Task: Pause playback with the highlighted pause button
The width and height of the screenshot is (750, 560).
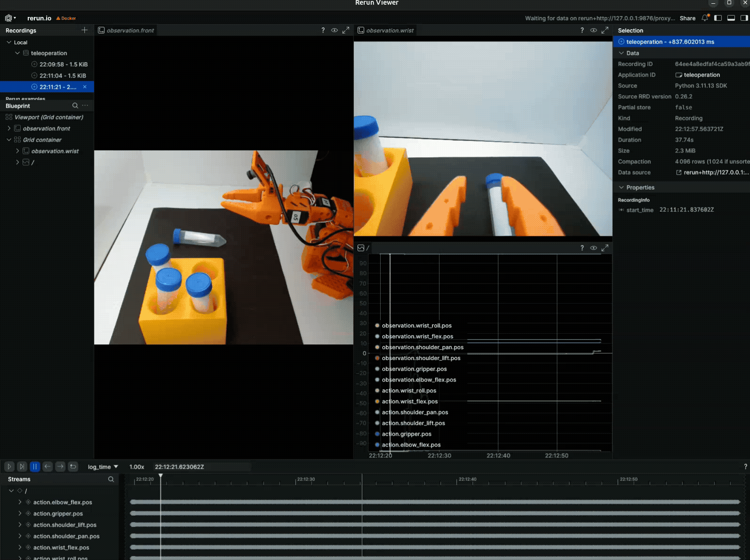Action: pyautogui.click(x=35, y=466)
